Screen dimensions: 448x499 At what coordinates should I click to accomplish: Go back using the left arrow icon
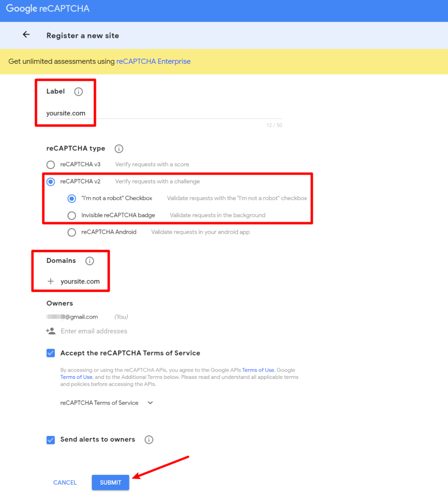point(26,34)
